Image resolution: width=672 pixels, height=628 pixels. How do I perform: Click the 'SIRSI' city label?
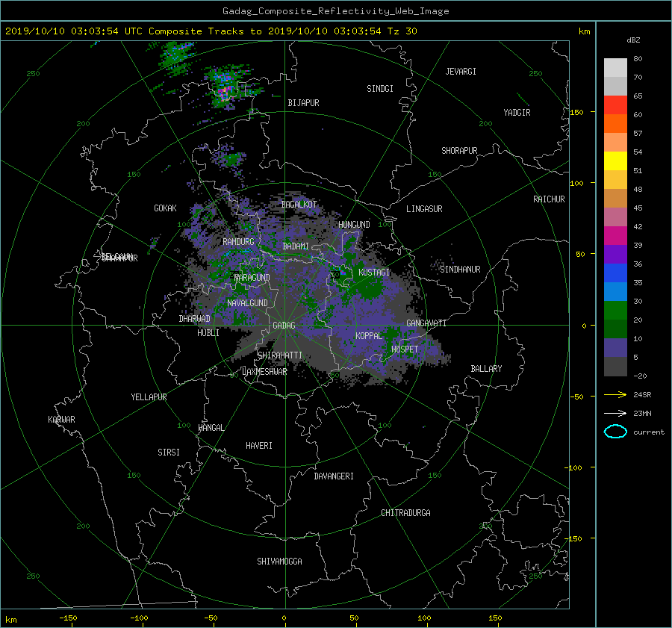click(x=169, y=453)
